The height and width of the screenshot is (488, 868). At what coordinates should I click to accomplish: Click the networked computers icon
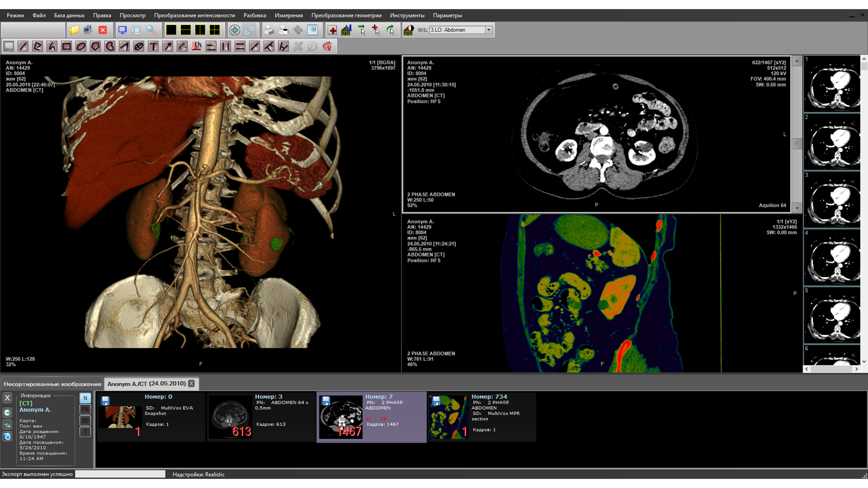[88, 30]
